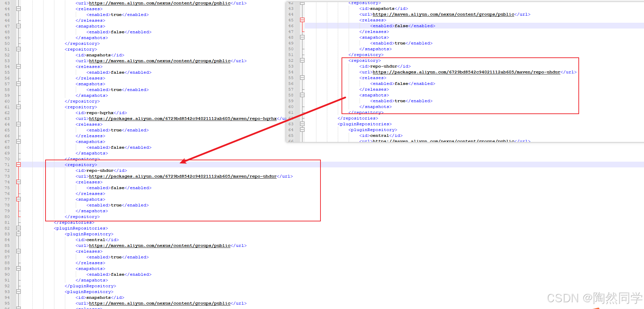Click enabled false text on line 90, left editor
The height and width of the screenshot is (309, 644).
tap(119, 274)
